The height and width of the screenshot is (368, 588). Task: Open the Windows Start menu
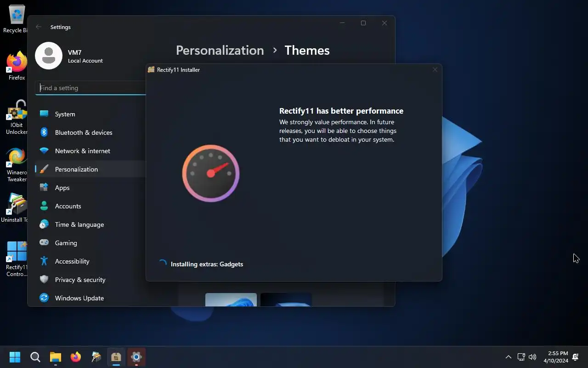click(x=15, y=357)
